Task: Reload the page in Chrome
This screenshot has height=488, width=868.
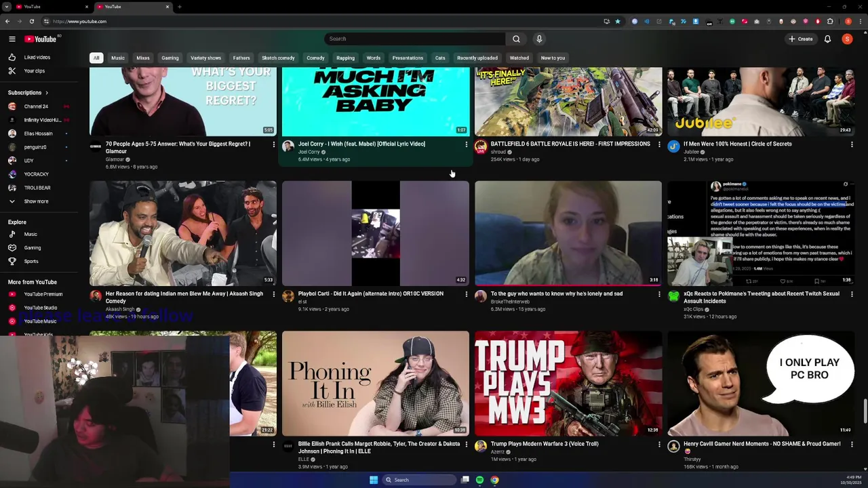Action: tap(31, 21)
